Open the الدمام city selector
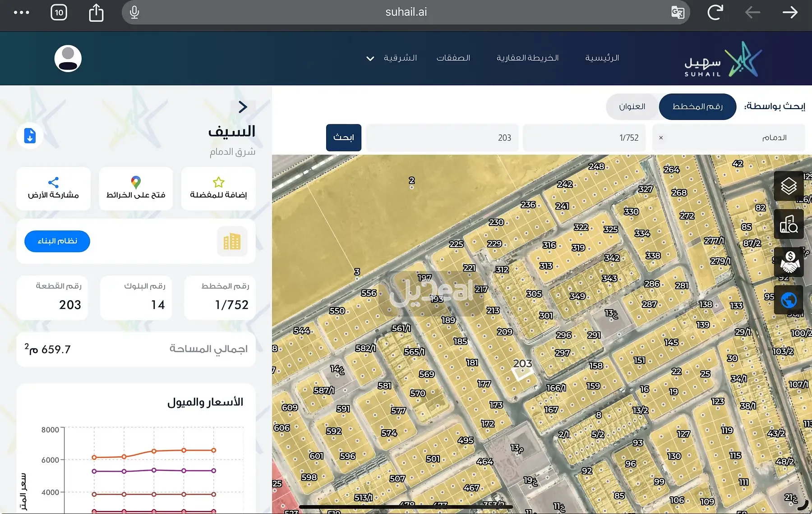The width and height of the screenshot is (812, 514). pyautogui.click(x=728, y=138)
